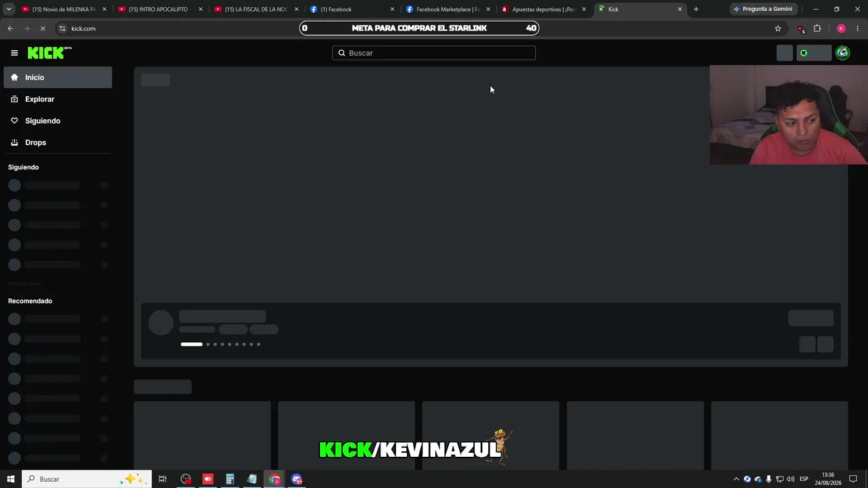
Task: Open the Kick sidebar hamburger menu
Action: point(14,53)
